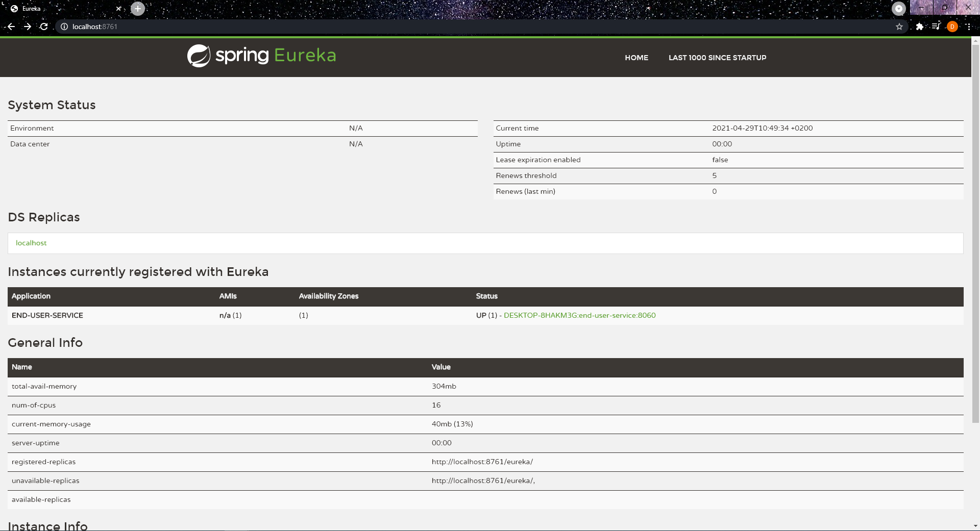Click the DS Replicas heading
The width and height of the screenshot is (980, 531).
coord(44,217)
